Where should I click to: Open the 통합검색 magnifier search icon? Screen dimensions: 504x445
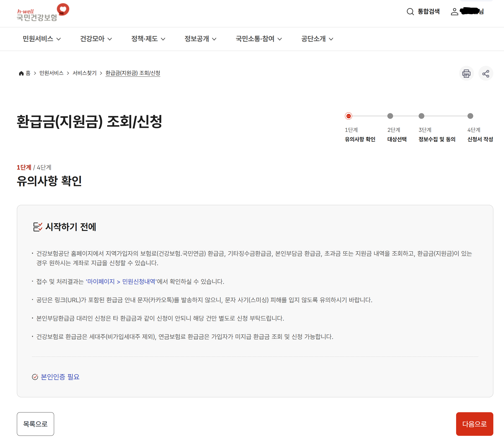click(x=410, y=12)
